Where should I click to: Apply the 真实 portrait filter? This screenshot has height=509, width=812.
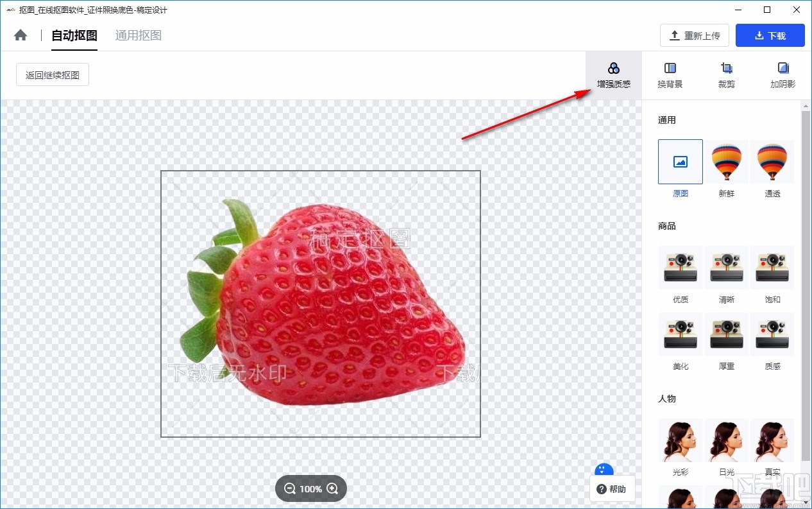point(772,440)
